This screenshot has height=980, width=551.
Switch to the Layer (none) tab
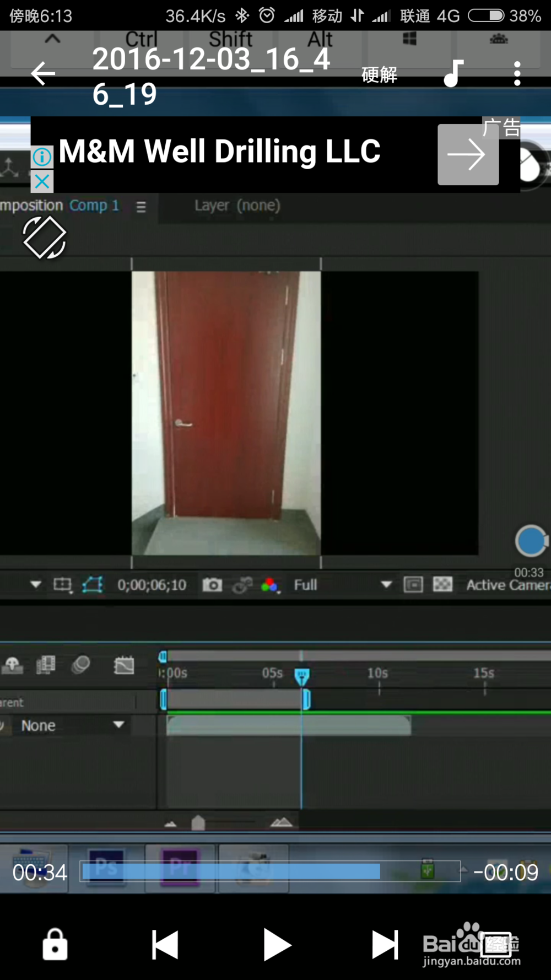pos(237,206)
